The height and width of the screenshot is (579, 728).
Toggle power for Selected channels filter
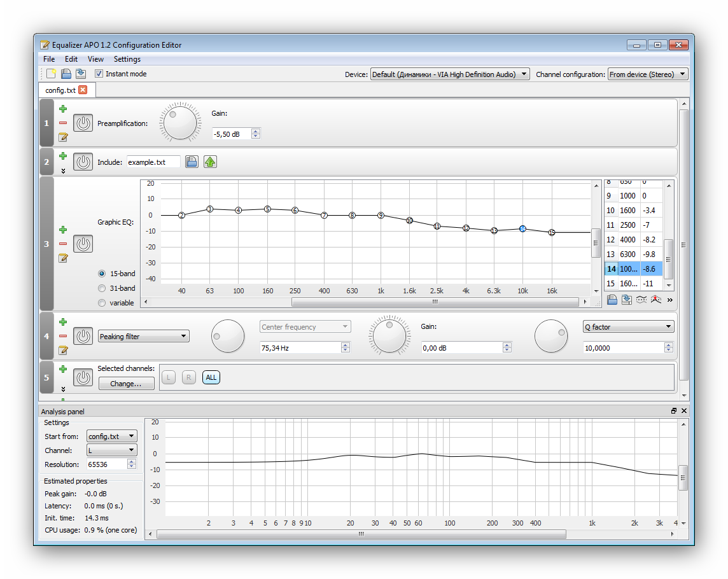click(x=83, y=377)
